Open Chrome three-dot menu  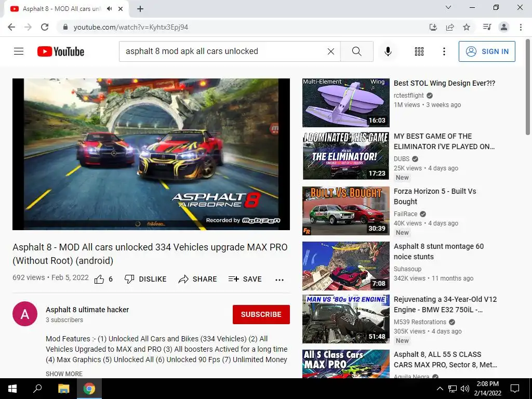point(521,27)
